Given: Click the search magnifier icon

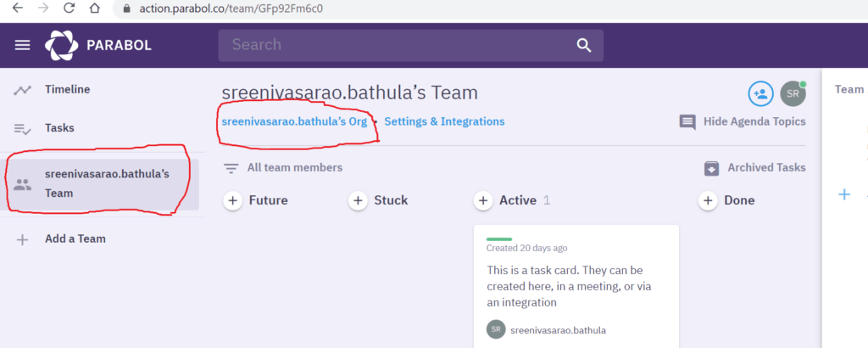Looking at the screenshot, I should [x=584, y=45].
